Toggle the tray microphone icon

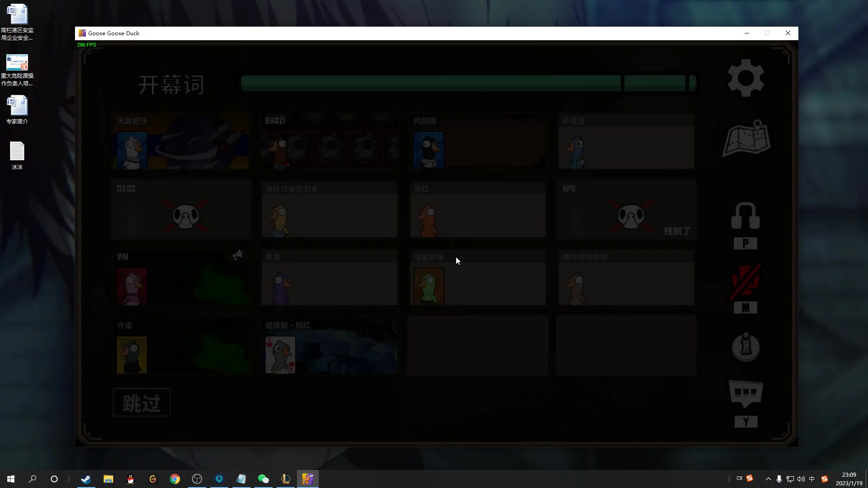pos(779,479)
